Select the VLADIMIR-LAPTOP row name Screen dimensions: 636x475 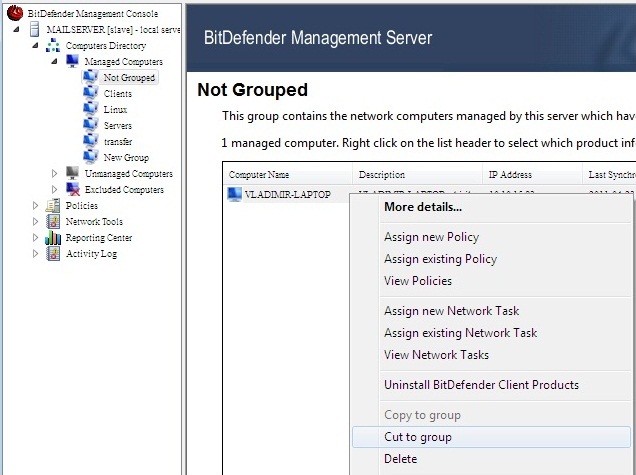(288, 195)
